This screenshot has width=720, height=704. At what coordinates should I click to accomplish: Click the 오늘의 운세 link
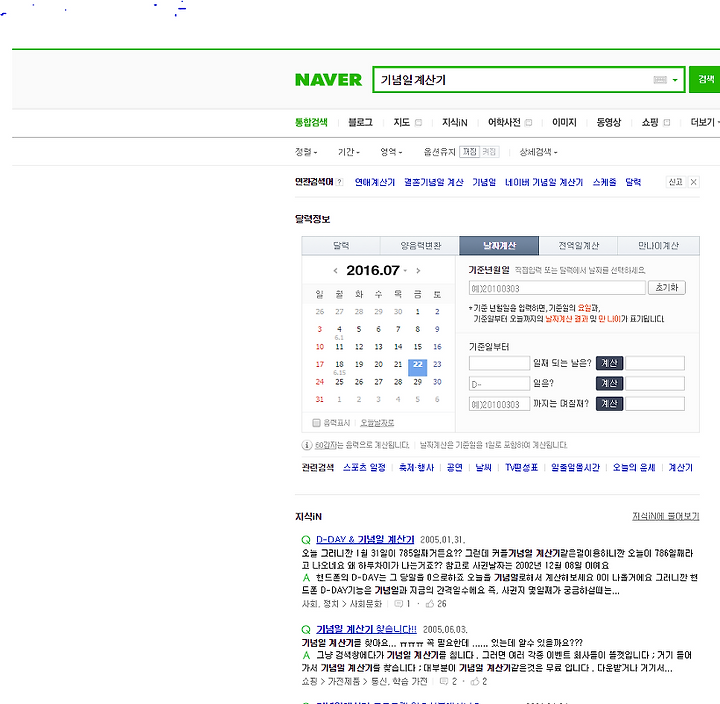click(x=634, y=467)
